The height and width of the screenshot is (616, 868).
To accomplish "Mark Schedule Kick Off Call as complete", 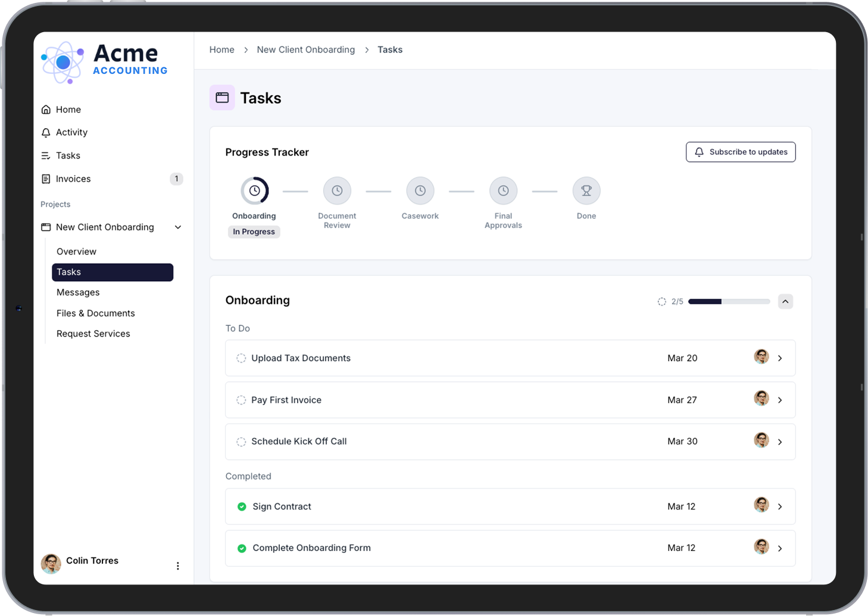I will [x=241, y=441].
